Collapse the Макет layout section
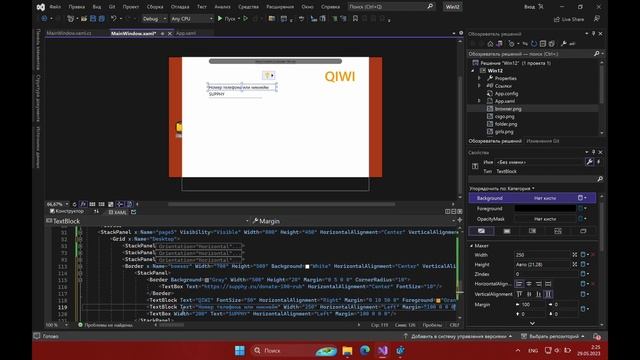 (471, 246)
